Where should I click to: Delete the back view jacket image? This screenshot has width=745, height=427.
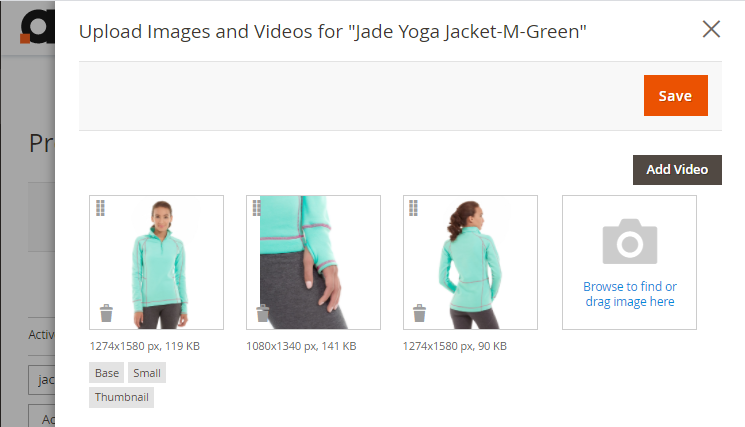[420, 313]
